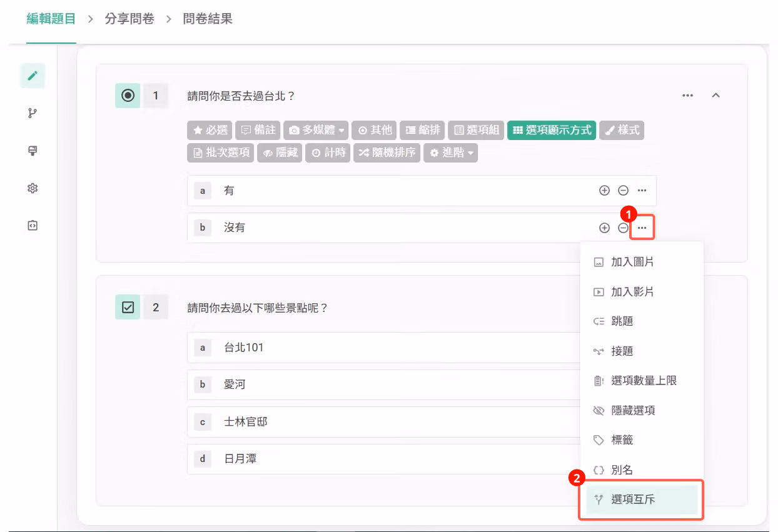Click the 備註 note button
The image size is (778, 532).
click(258, 130)
